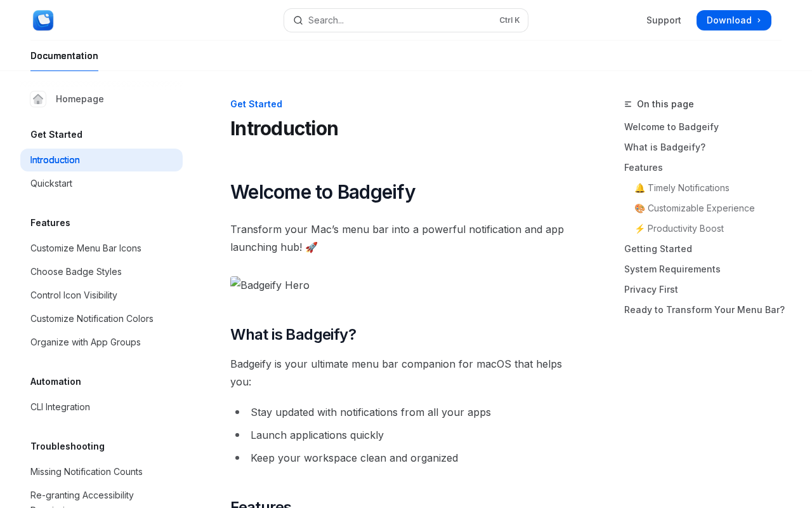Open the CLI Integration page
The image size is (812, 508).
(60, 407)
